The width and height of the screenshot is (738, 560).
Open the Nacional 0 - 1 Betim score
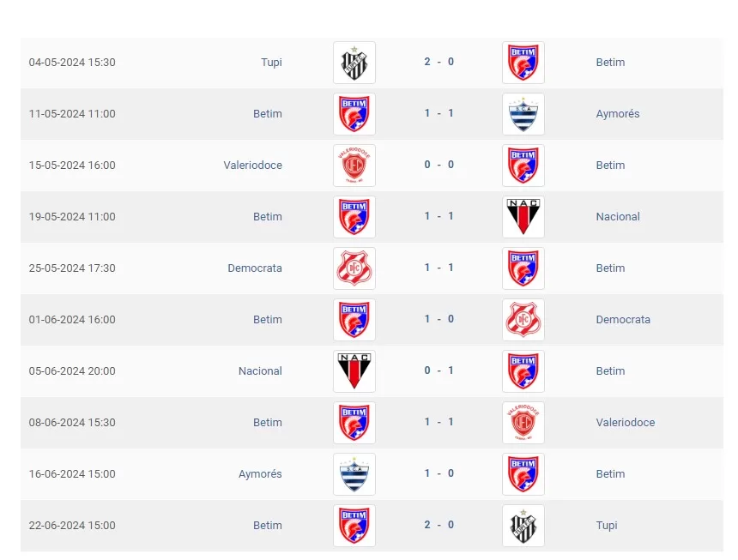[439, 370]
